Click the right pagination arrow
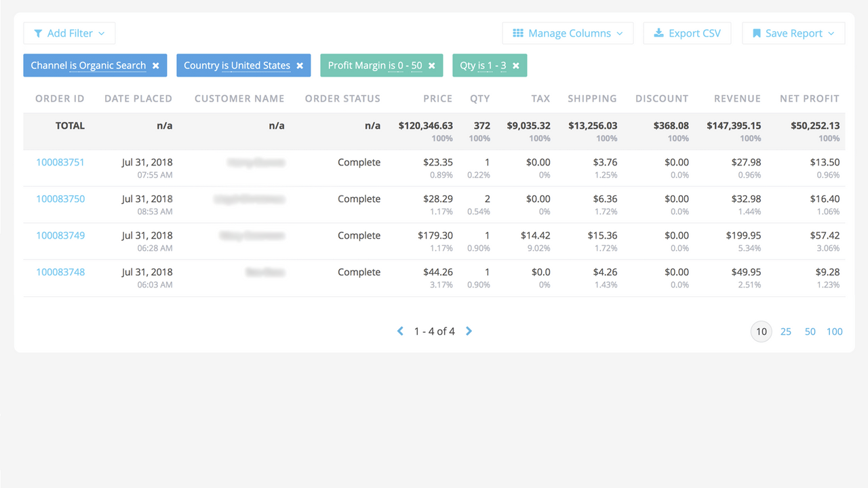The height and width of the screenshot is (488, 868). [x=469, y=331]
